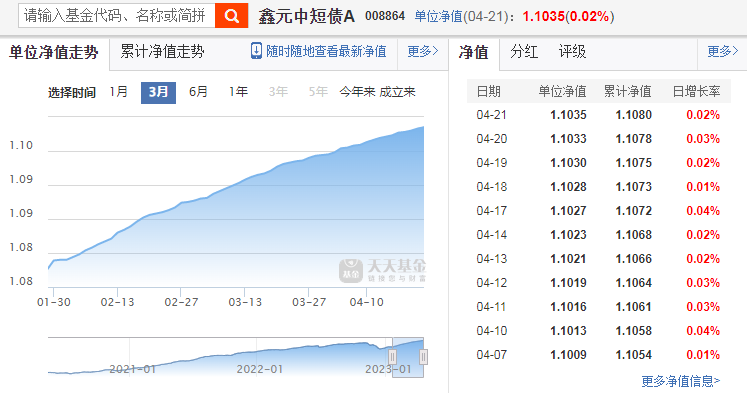Select the 1年 time range

pos(238,91)
